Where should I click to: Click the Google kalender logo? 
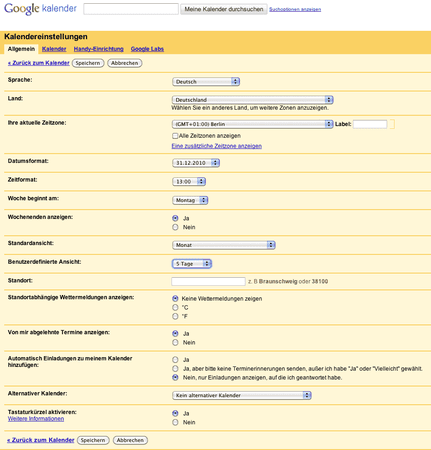(x=40, y=9)
